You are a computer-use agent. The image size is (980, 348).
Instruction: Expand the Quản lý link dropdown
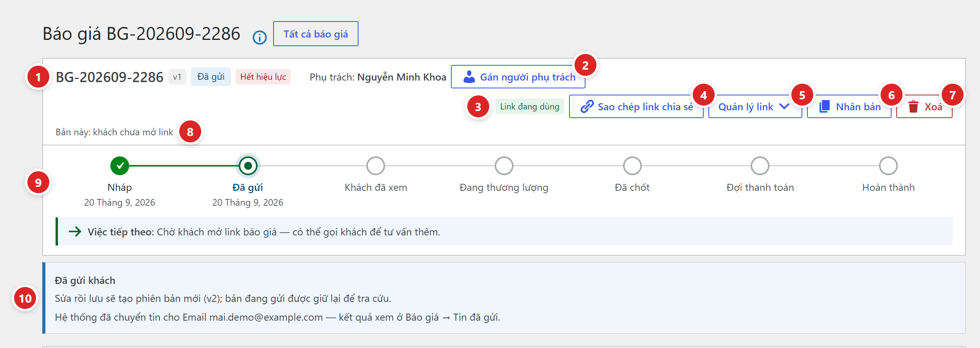click(x=755, y=106)
